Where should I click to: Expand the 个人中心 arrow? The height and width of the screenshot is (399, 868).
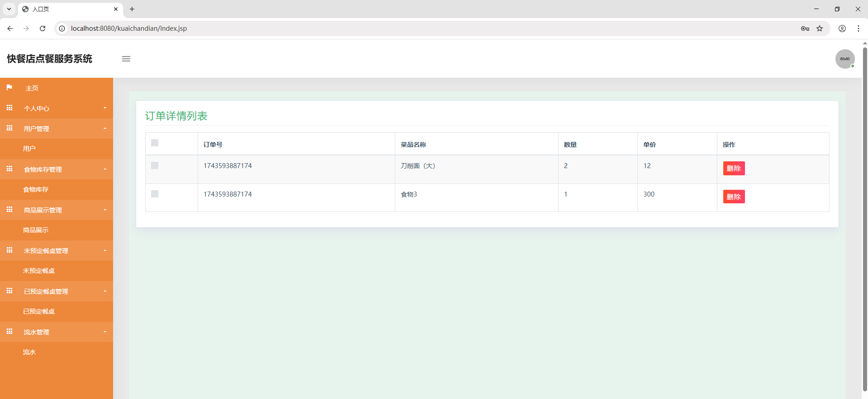(x=105, y=108)
